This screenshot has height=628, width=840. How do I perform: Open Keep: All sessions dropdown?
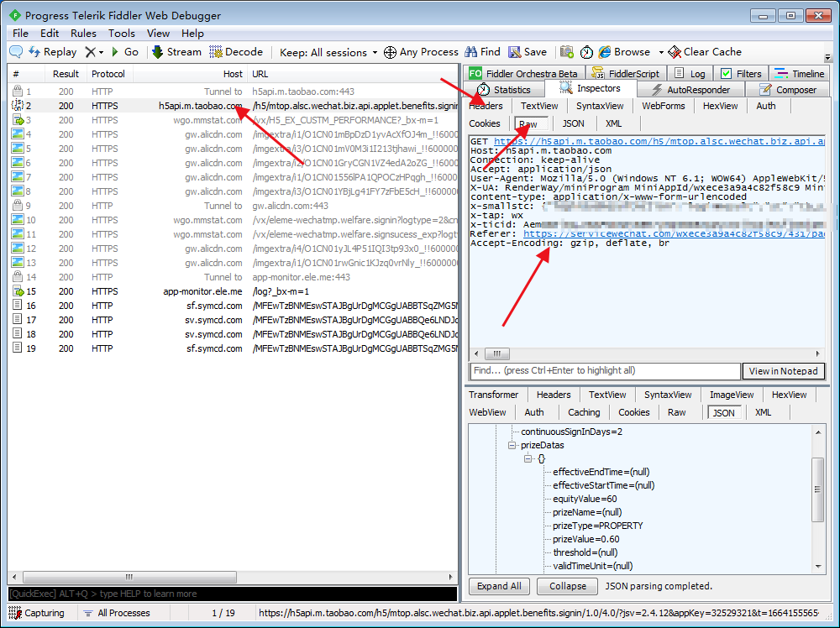pos(328,52)
